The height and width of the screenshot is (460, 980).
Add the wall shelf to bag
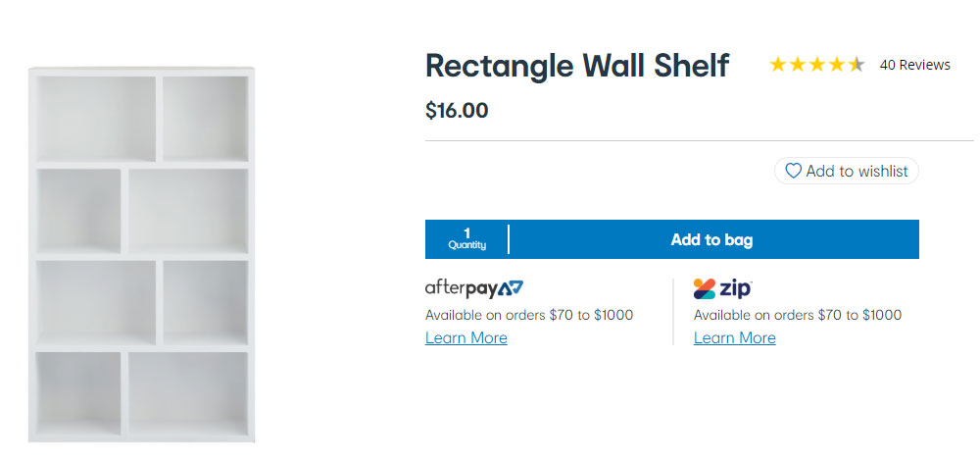point(713,239)
